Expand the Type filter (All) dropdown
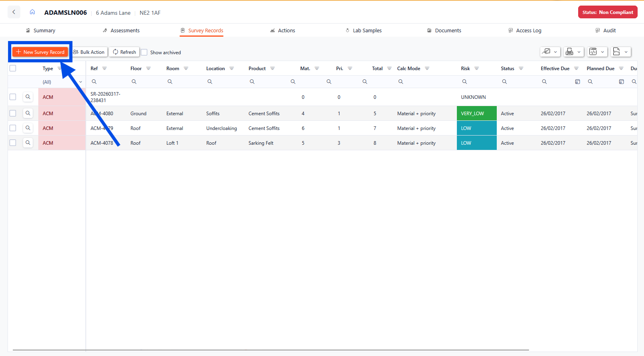The height and width of the screenshot is (356, 644). tap(81, 82)
